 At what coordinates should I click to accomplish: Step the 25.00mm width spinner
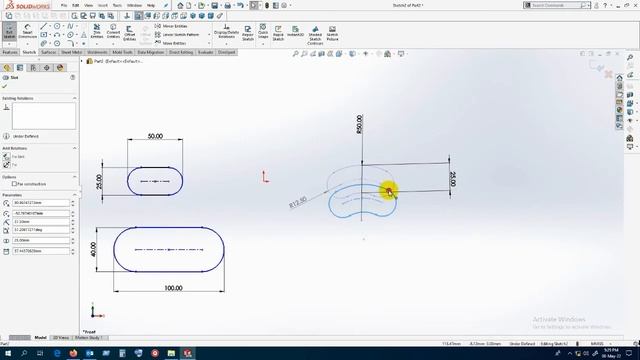coord(73,240)
